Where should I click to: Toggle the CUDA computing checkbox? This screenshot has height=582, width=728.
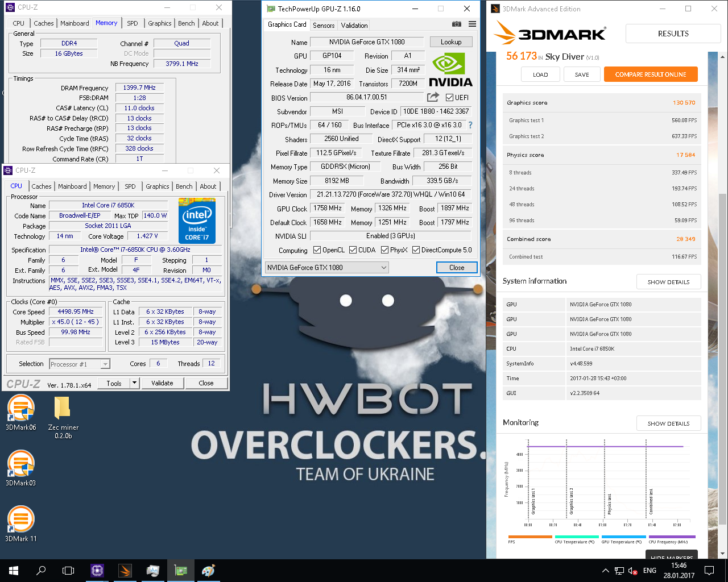[353, 250]
